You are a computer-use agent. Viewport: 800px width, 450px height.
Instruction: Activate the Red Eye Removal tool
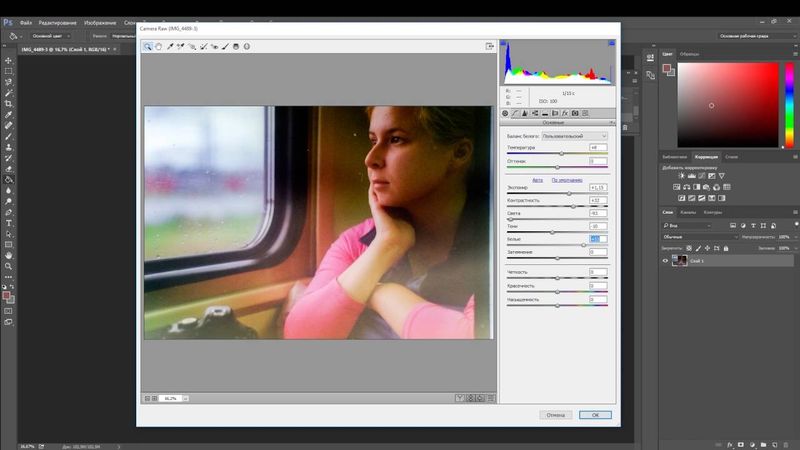(x=214, y=46)
